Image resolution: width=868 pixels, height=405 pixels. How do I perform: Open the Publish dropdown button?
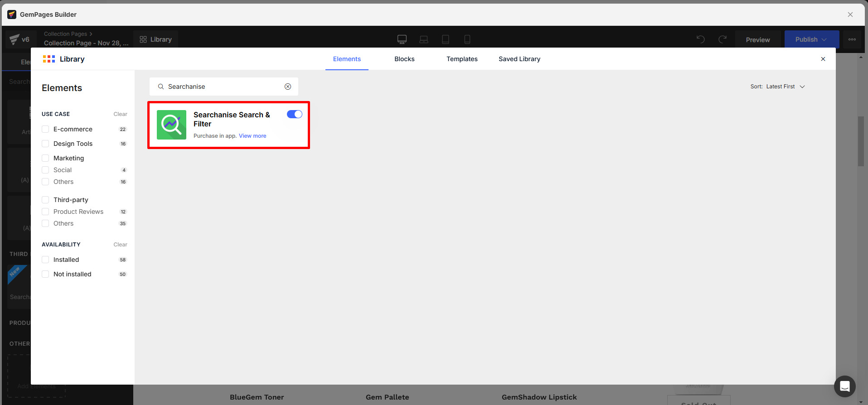tap(811, 39)
